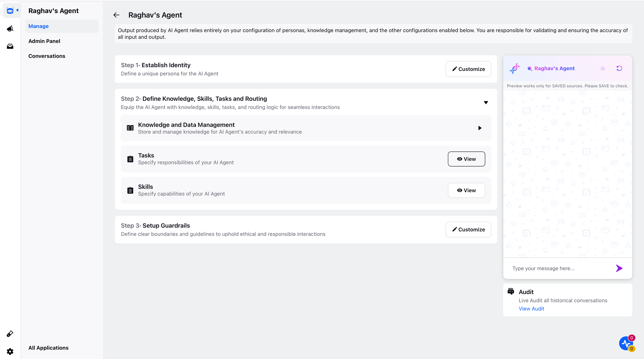The height and width of the screenshot is (359, 644).
Task: Click the back arrow beside Raghav's Agent title
Action: click(x=116, y=15)
